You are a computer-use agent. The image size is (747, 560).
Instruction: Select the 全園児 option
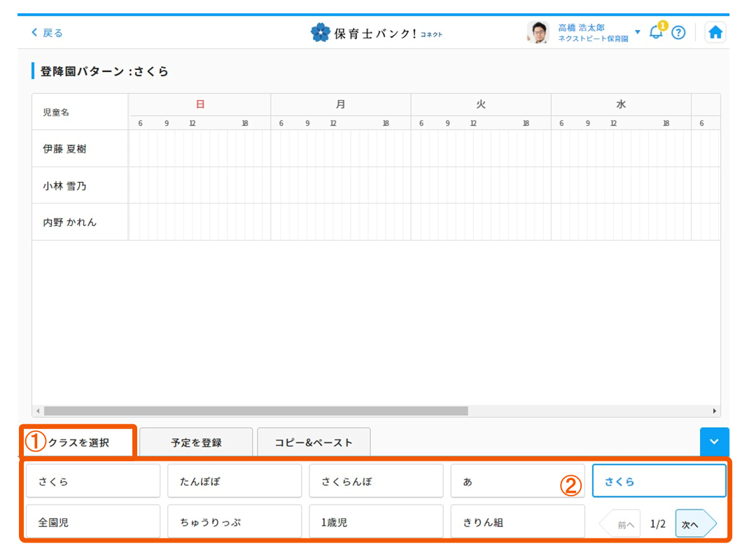(92, 521)
